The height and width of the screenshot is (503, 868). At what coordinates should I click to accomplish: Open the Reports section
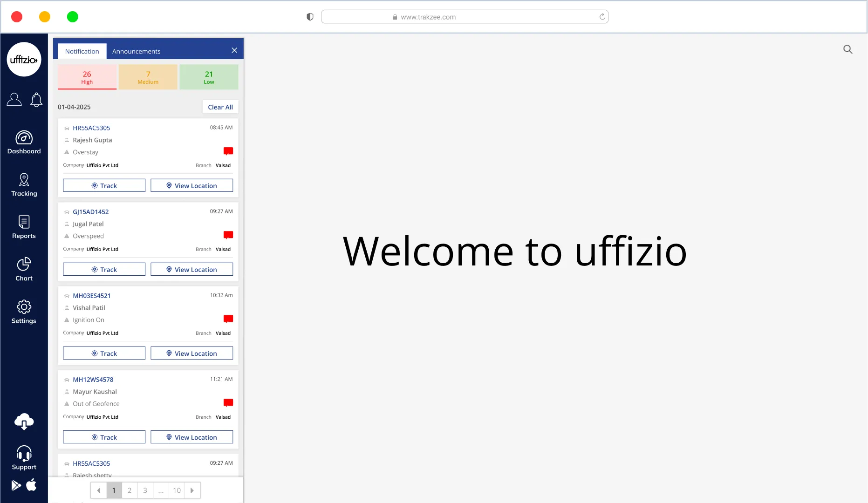pos(24,227)
